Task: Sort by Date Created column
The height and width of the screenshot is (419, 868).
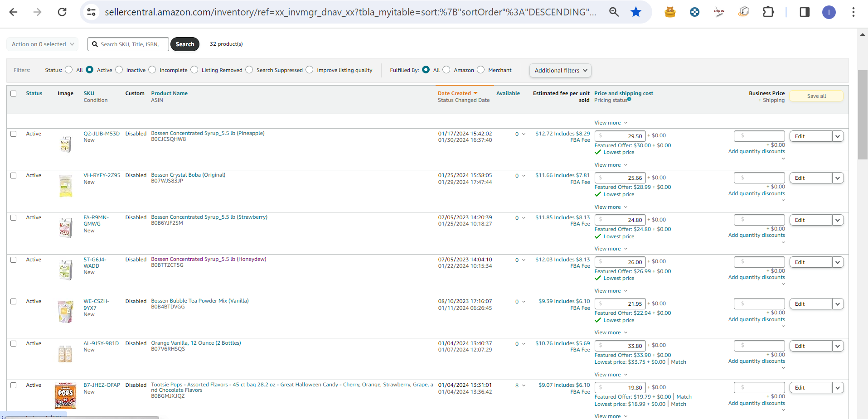Action: point(457,93)
